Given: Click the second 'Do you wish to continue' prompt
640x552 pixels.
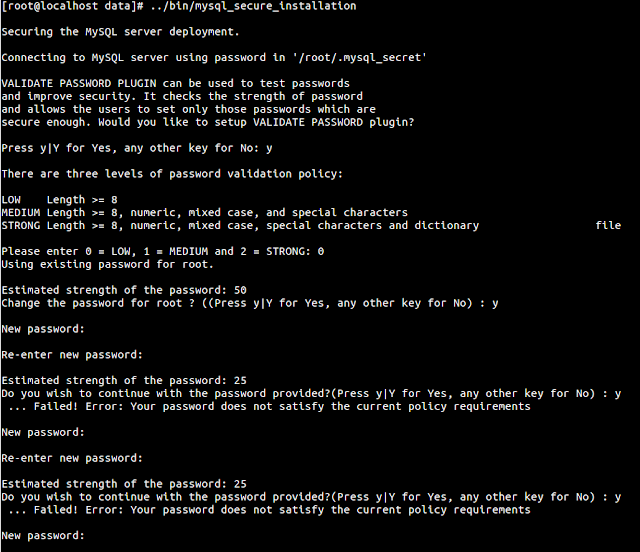Looking at the screenshot, I should click(311, 497).
